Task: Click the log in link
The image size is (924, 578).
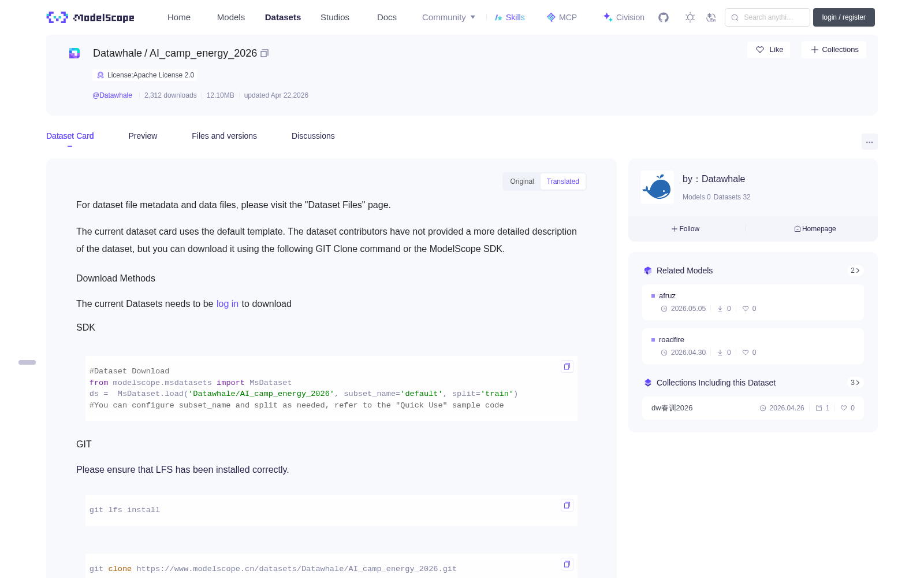Action: pyautogui.click(x=228, y=304)
